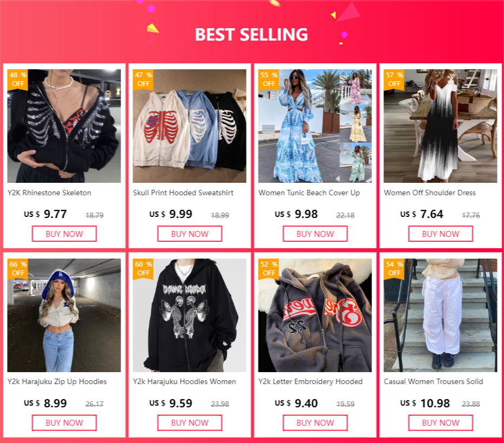
Task: Click BUY NOW for the Rhinestone Skeleton hoodie
Action: tap(64, 234)
